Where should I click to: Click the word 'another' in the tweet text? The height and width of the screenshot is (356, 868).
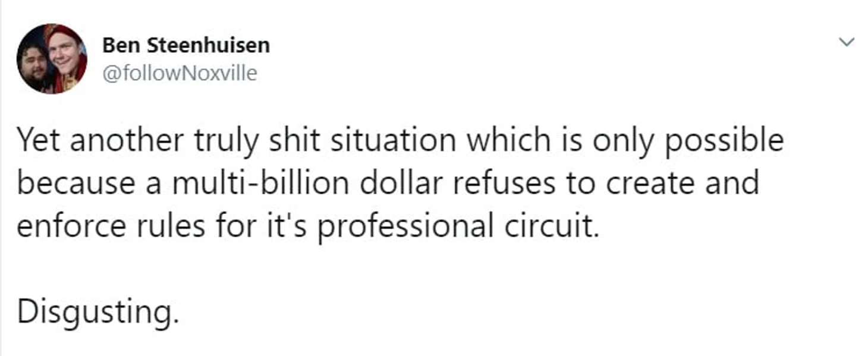tap(118, 140)
